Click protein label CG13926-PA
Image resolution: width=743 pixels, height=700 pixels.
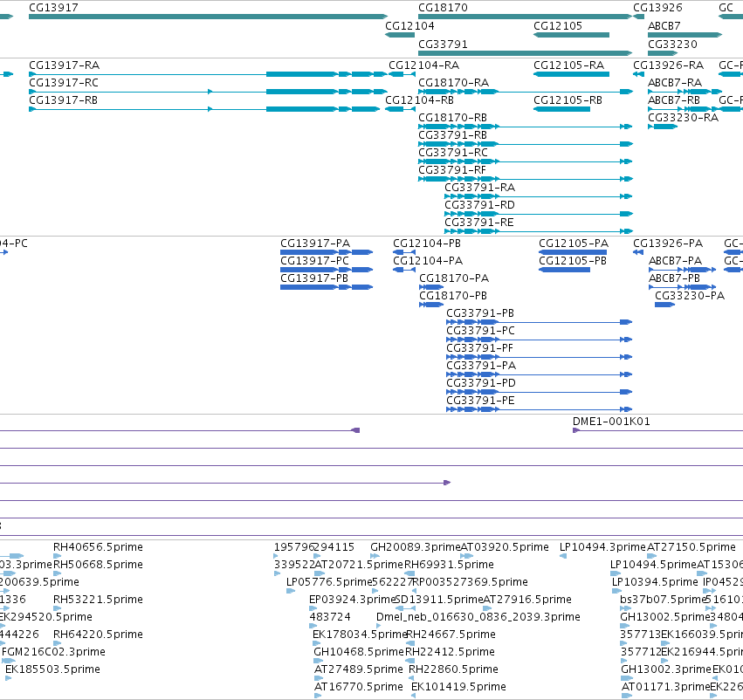point(668,244)
